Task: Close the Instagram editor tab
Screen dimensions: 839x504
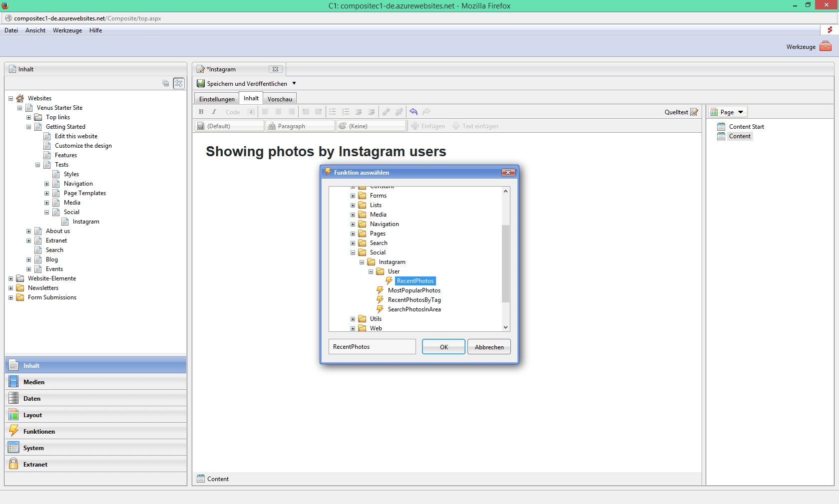Action: coord(275,69)
